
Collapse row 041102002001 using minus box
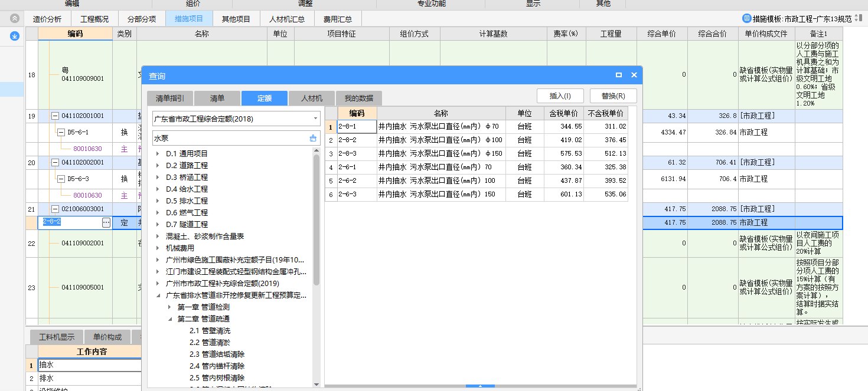pyautogui.click(x=56, y=162)
